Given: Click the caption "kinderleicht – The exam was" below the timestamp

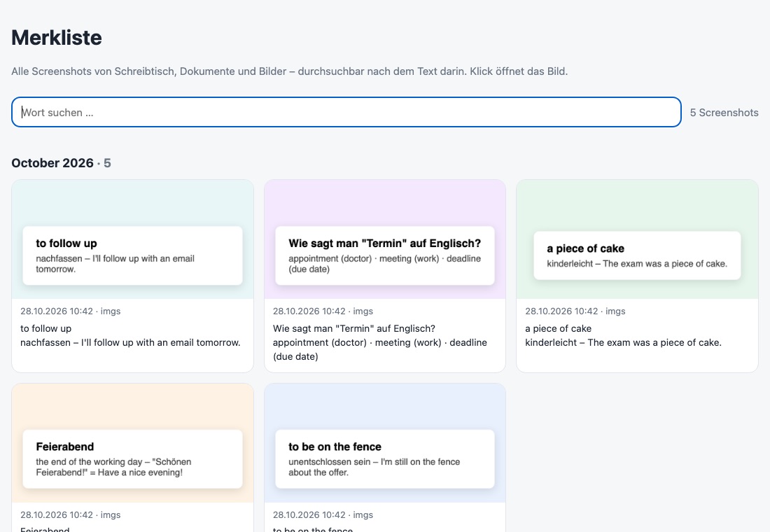Looking at the screenshot, I should pyautogui.click(x=623, y=342).
